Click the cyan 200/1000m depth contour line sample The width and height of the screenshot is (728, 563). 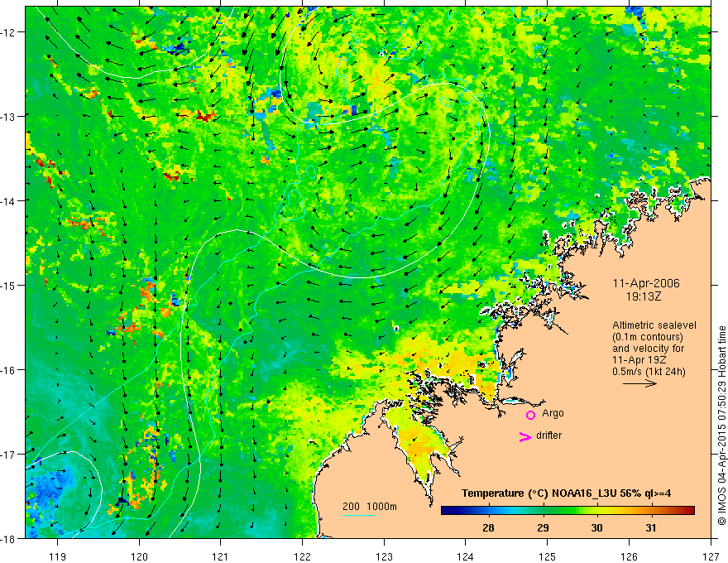tap(358, 515)
